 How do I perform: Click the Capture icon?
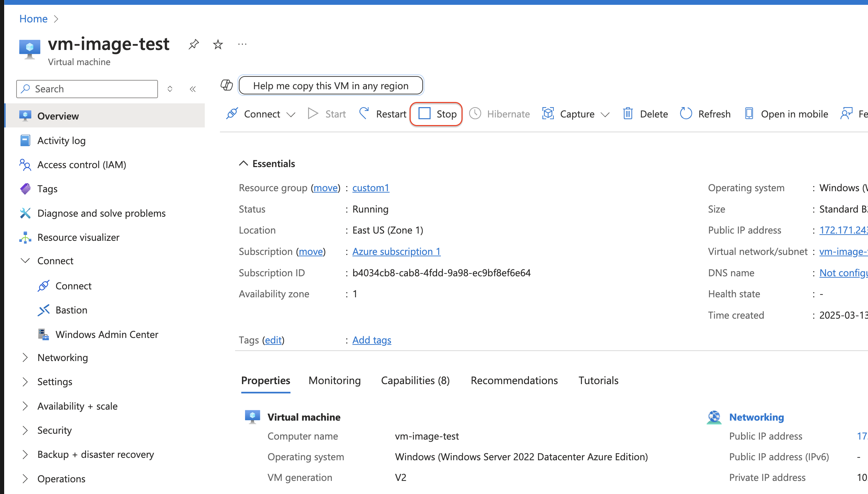click(548, 113)
